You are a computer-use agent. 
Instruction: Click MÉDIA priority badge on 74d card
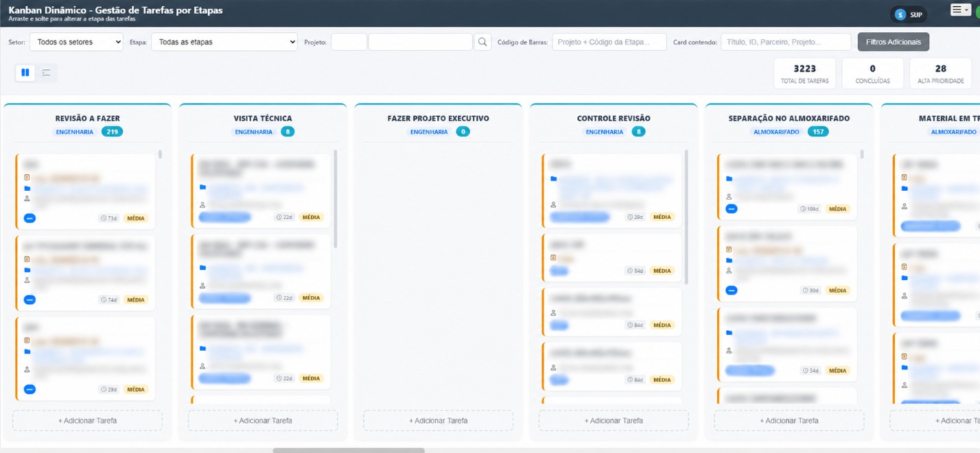[136, 300]
